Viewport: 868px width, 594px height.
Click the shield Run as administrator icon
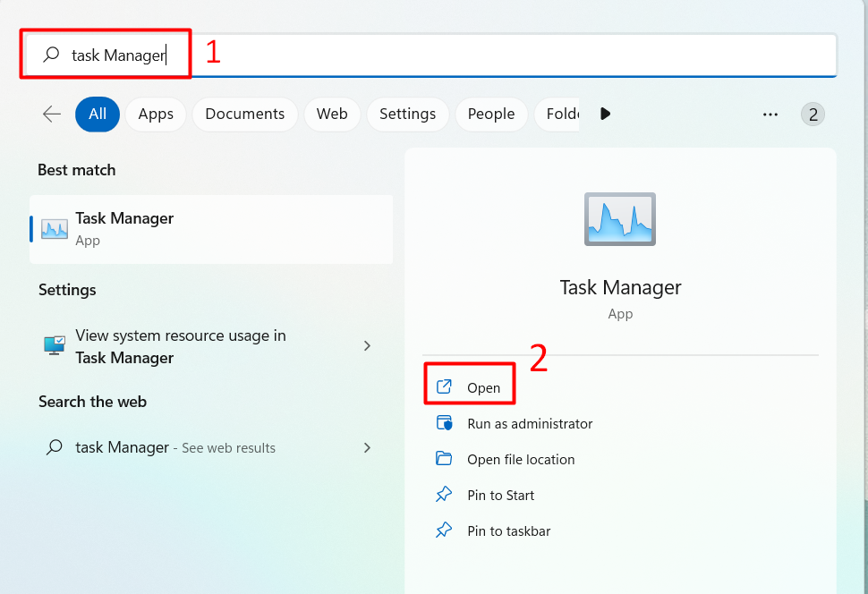pos(444,423)
